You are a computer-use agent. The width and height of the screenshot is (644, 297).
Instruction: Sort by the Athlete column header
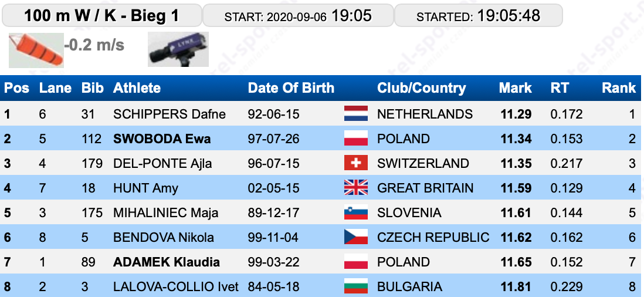[137, 88]
